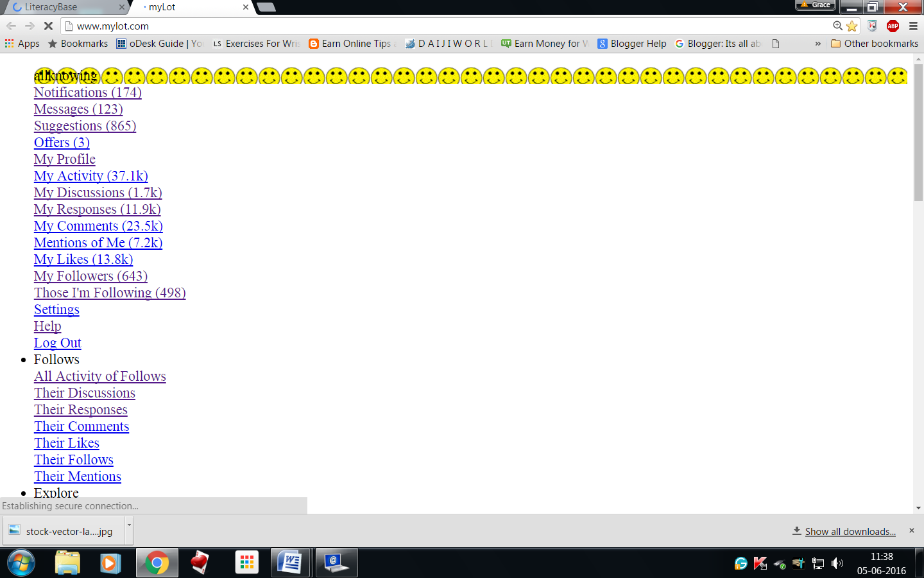The width and height of the screenshot is (924, 578).
Task: Close the LiteracyBase tab
Action: click(122, 7)
